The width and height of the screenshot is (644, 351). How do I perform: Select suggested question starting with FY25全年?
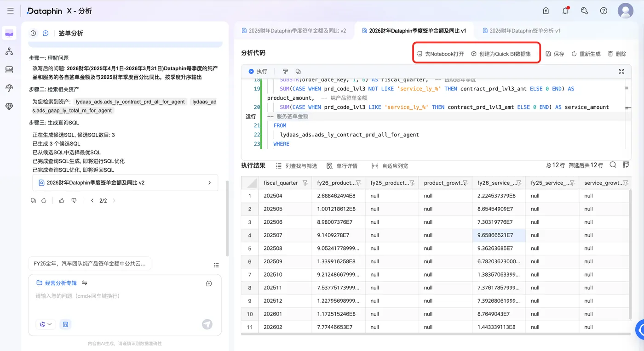[x=90, y=264]
